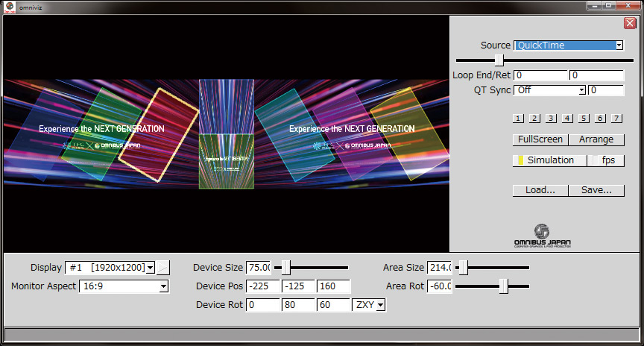Screen dimensions: 644x346
Task: Click the arrow button next to Display dropdown
Action: [x=162, y=268]
